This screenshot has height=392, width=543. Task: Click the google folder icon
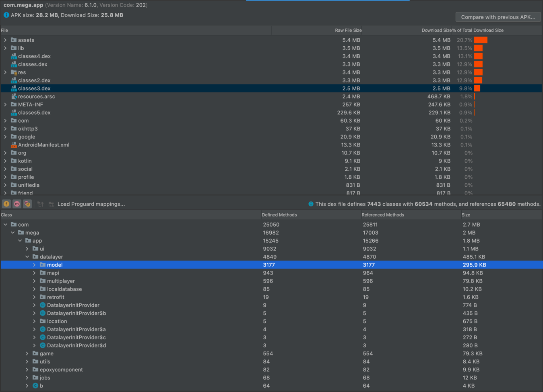[x=14, y=136]
